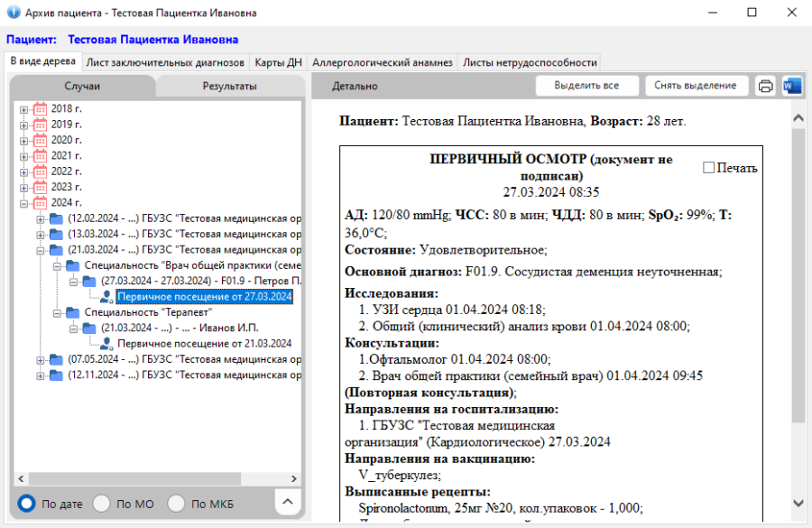Click the document scrollbar up arrow
Viewport: 812px width, 528px height.
point(798,118)
